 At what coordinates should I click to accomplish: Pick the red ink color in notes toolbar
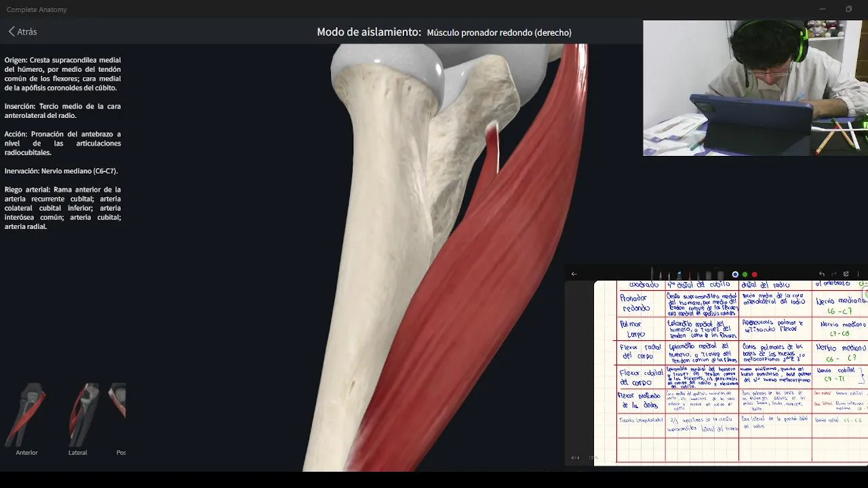(754, 274)
